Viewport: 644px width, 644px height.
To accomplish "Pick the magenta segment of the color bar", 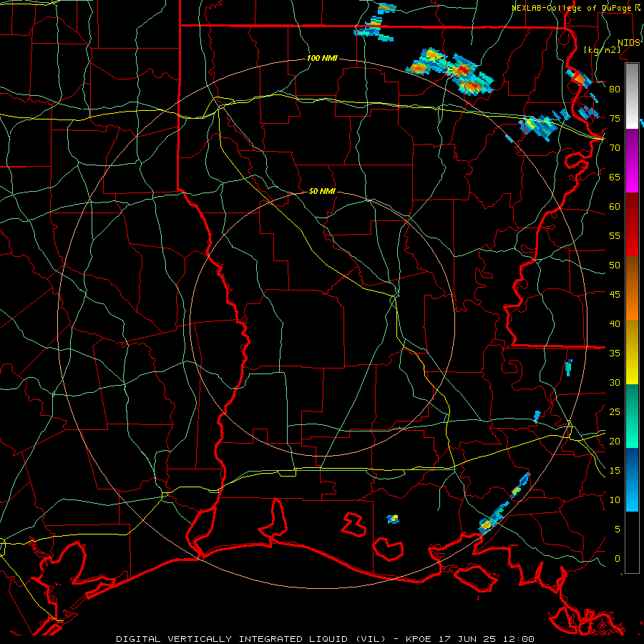I will click(x=632, y=160).
